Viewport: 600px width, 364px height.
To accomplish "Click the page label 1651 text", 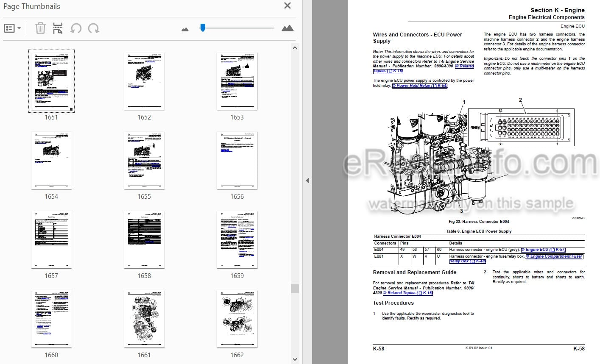I will pos(51,117).
